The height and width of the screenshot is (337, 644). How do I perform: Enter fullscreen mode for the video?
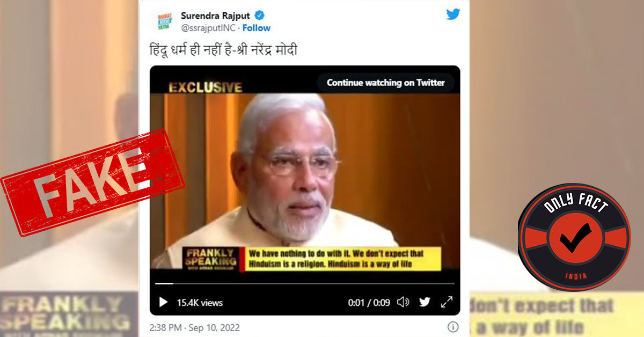(447, 302)
